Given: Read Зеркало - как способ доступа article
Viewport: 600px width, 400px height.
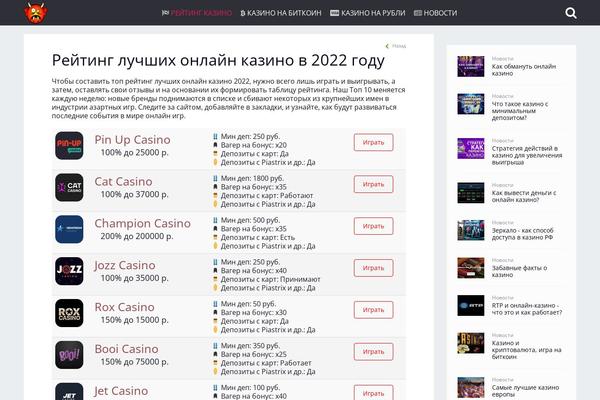Looking at the screenshot, I should click(522, 233).
